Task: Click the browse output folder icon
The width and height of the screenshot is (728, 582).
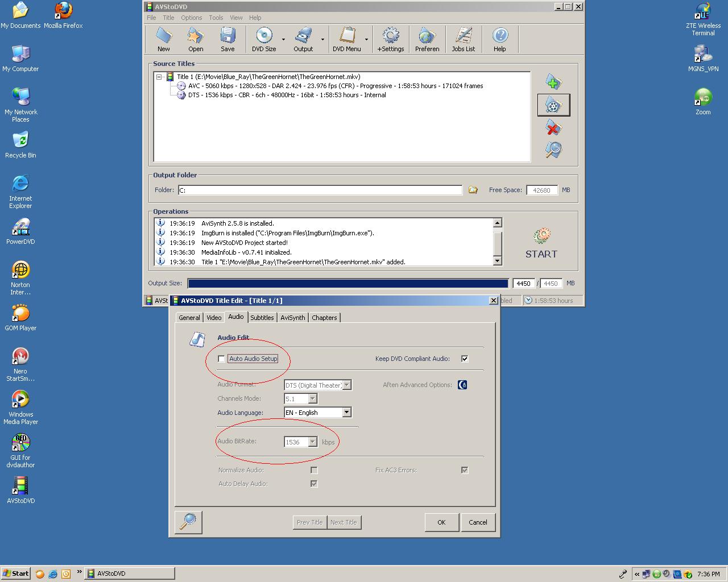Action: point(473,190)
